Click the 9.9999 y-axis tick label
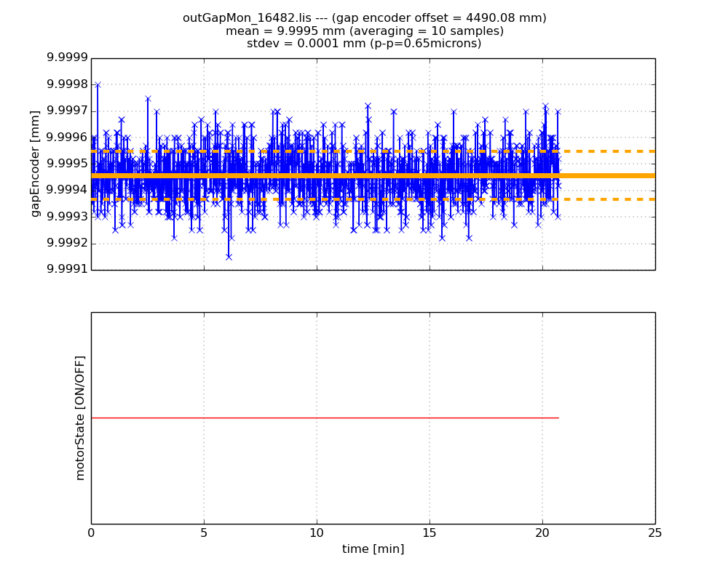Image resolution: width=728 pixels, height=582 pixels. pyautogui.click(x=67, y=58)
